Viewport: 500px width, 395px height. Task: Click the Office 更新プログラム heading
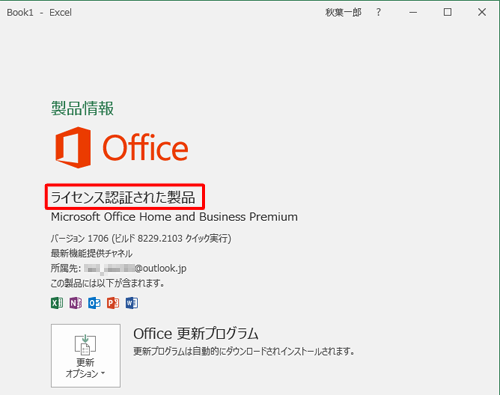coord(196,334)
